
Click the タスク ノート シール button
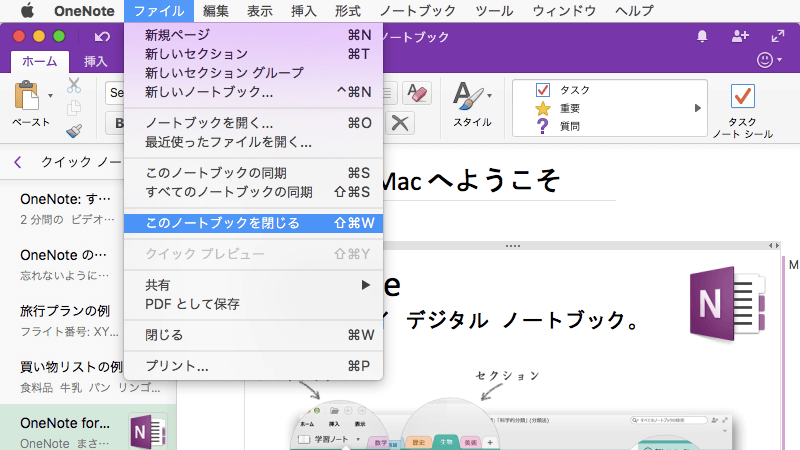742,109
